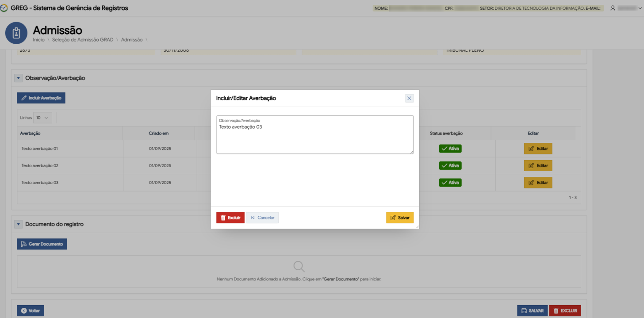
Task: Edit the Texto averbação 02 row
Action: pyautogui.click(x=538, y=165)
